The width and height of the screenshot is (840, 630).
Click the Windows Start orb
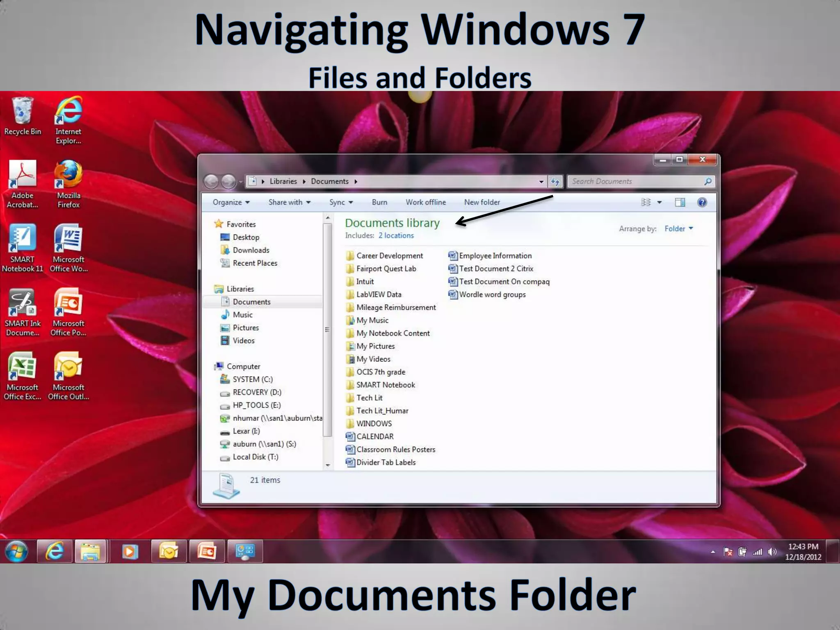[x=16, y=552]
